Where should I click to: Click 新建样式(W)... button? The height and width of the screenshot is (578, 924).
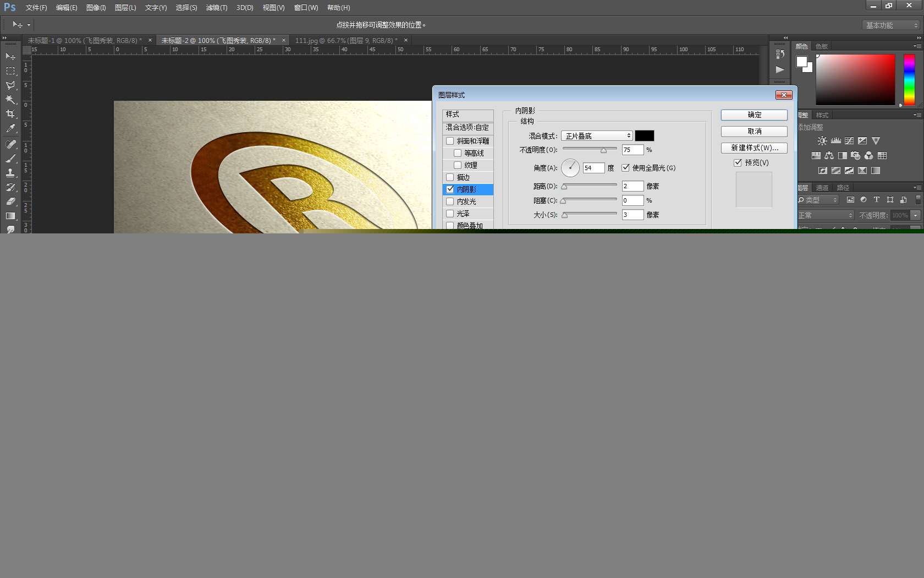coord(754,148)
